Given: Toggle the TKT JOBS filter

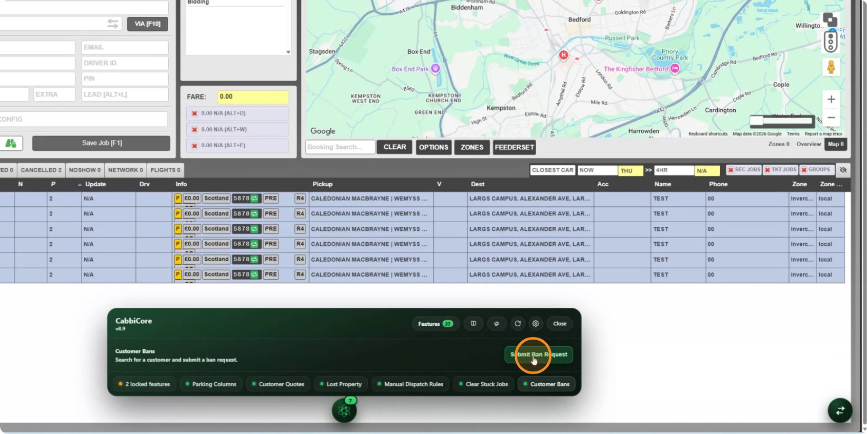Looking at the screenshot, I should point(780,170).
